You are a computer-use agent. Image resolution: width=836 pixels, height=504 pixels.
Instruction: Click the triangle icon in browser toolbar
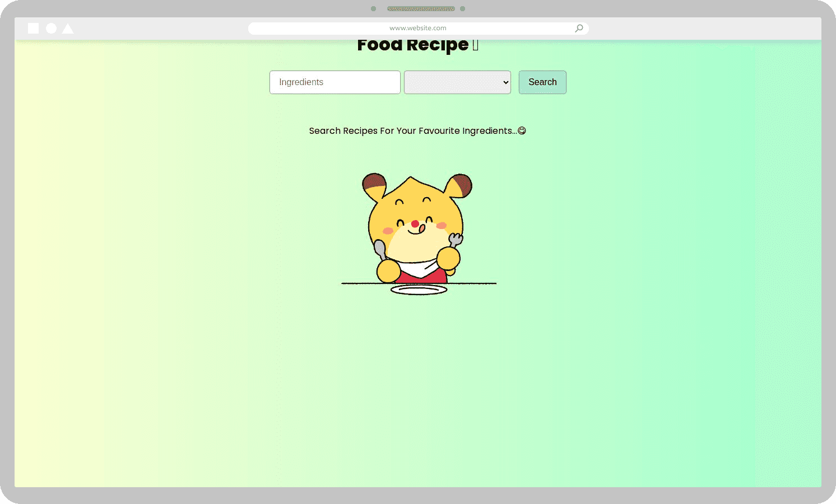(x=68, y=29)
